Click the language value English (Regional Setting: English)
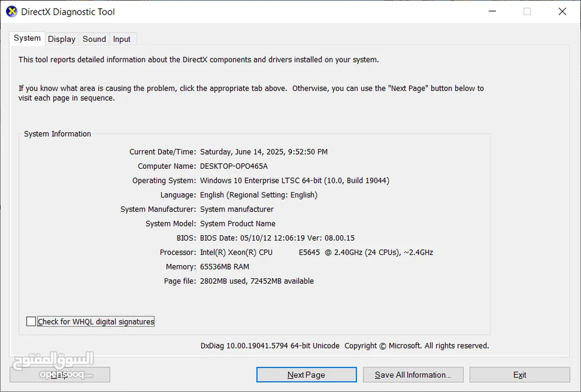The image size is (581, 392). tap(259, 195)
